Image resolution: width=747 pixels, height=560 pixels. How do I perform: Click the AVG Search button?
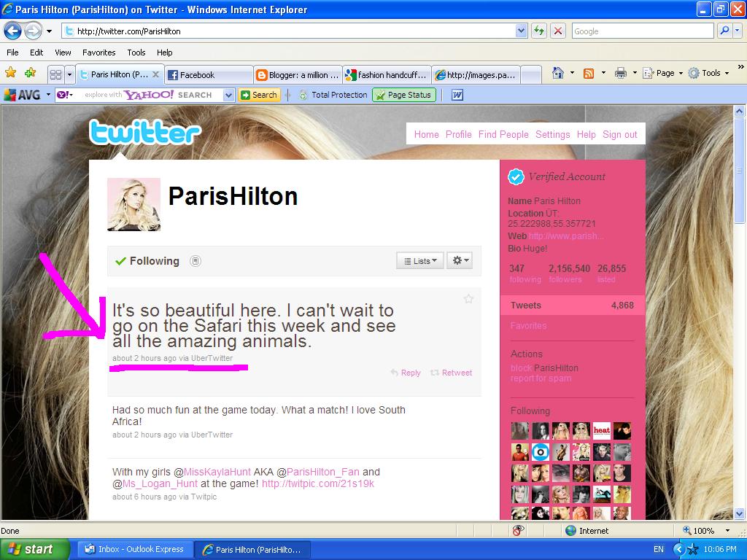click(259, 95)
